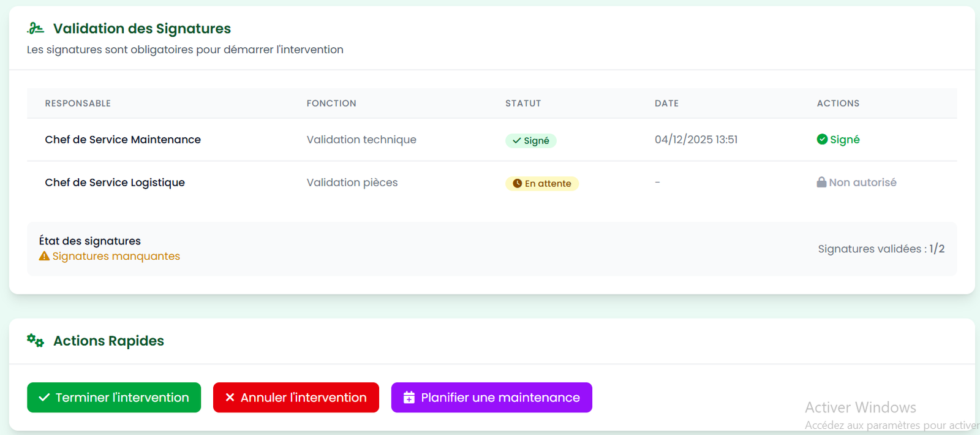Click the STATUT column header

[x=523, y=104]
